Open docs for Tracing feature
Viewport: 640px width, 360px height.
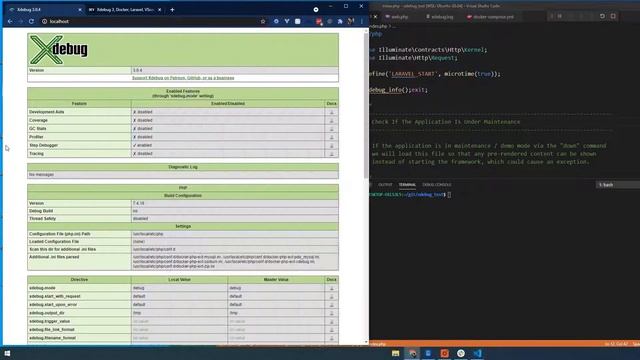pyautogui.click(x=331, y=153)
